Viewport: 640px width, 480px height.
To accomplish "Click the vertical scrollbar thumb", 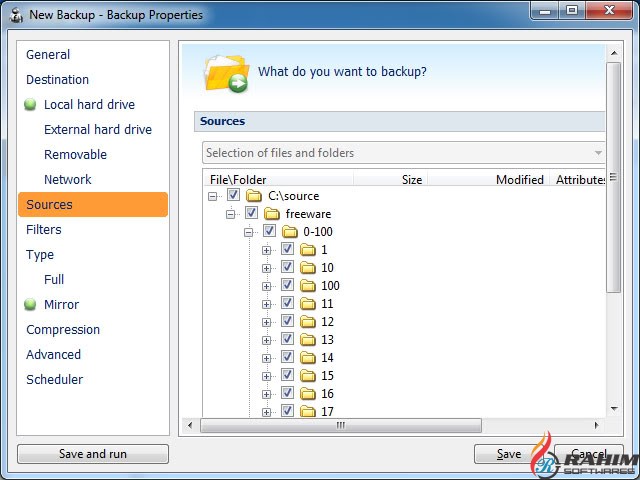I will pos(613,177).
